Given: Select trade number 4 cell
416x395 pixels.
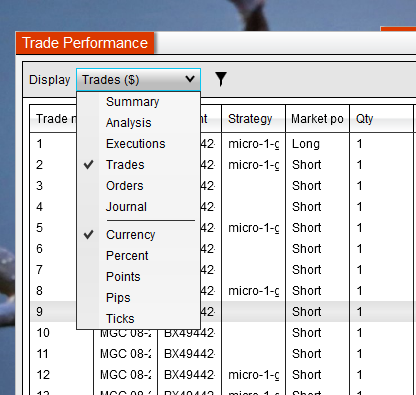Looking at the screenshot, I should point(39,207).
